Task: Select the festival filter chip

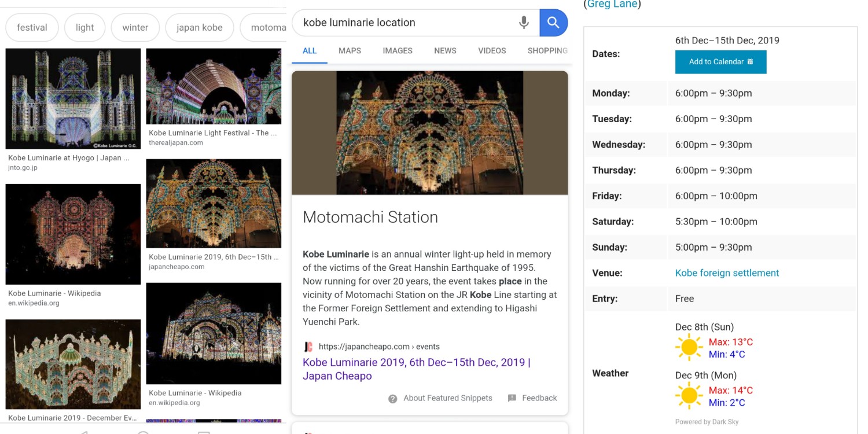Action: tap(32, 27)
